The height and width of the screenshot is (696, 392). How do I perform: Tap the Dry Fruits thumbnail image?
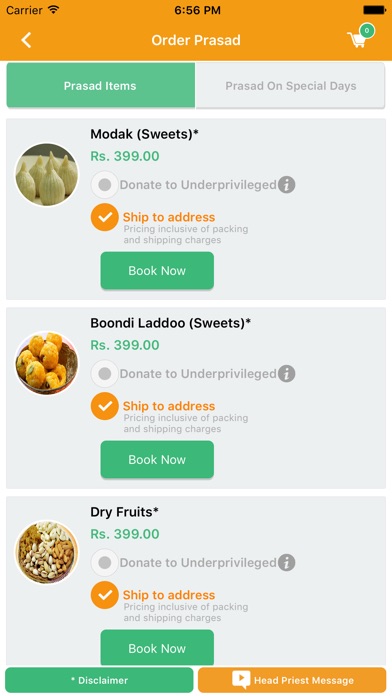46,552
